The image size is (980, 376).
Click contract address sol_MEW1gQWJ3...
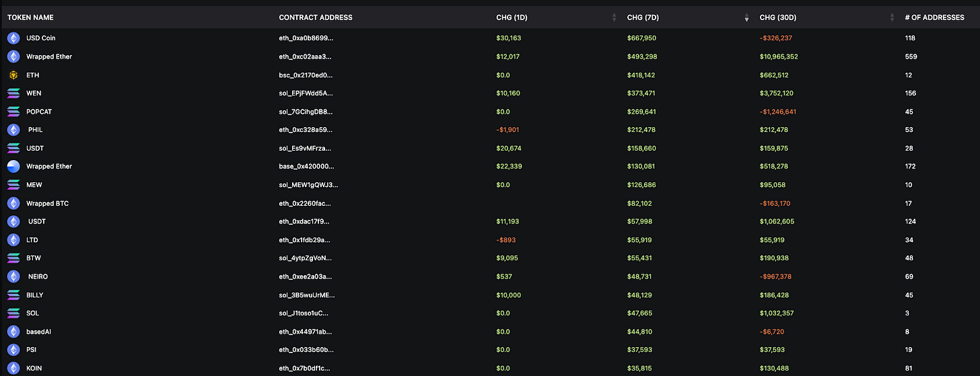(x=309, y=185)
